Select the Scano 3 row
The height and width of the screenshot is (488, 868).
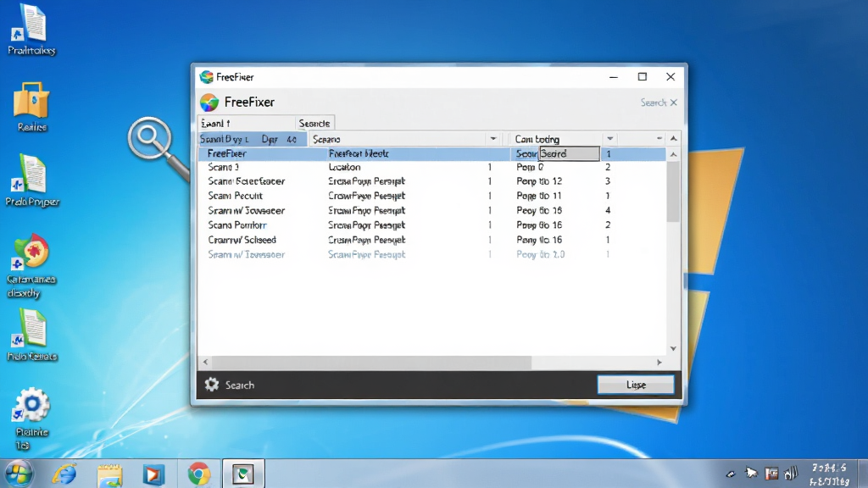tap(431, 167)
